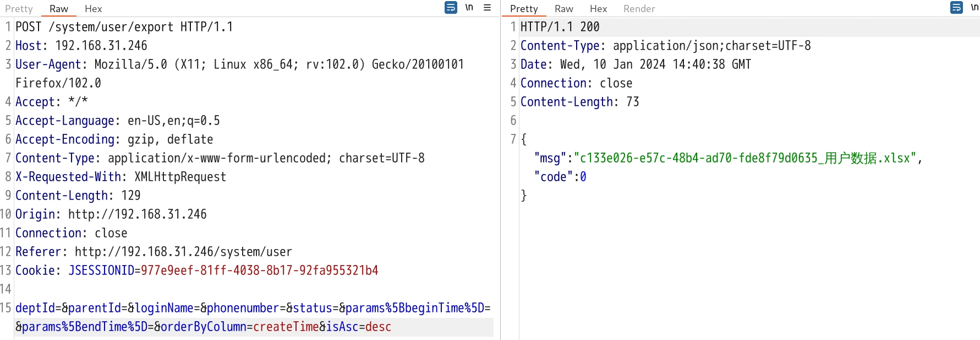This screenshot has width=980, height=340.
Task: Open the response Hex tab
Action: tap(598, 9)
